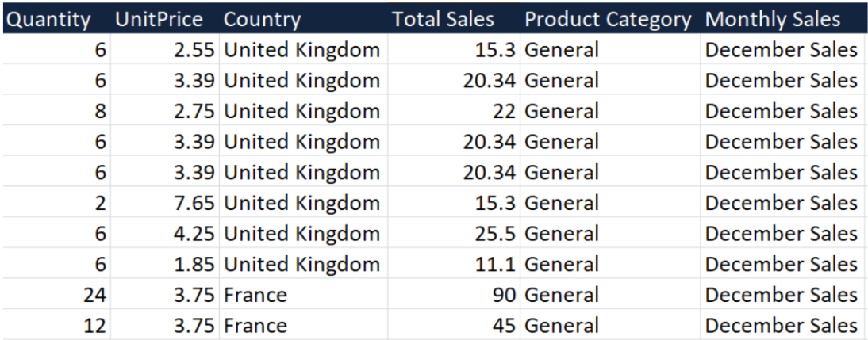Click the unit price cell showing 2.55
This screenshot has width=868, height=340.
[193, 50]
